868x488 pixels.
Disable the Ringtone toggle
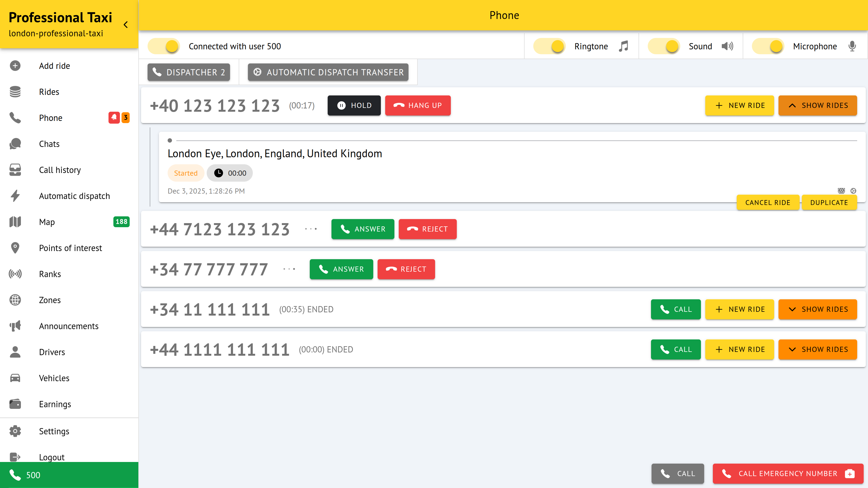(550, 46)
